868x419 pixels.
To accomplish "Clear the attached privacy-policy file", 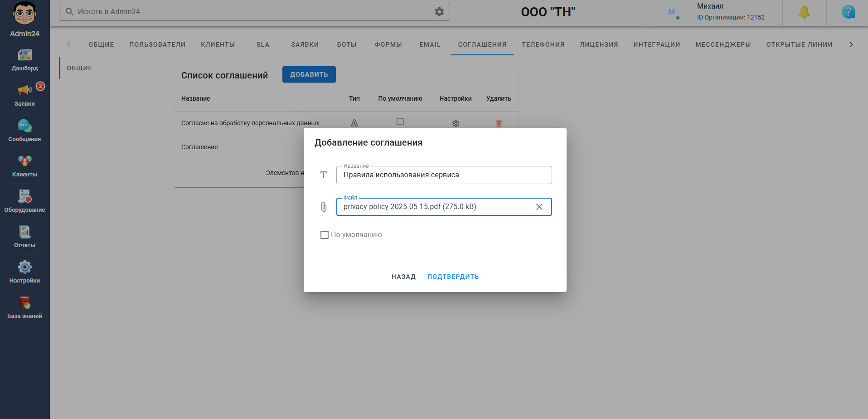I will (539, 207).
